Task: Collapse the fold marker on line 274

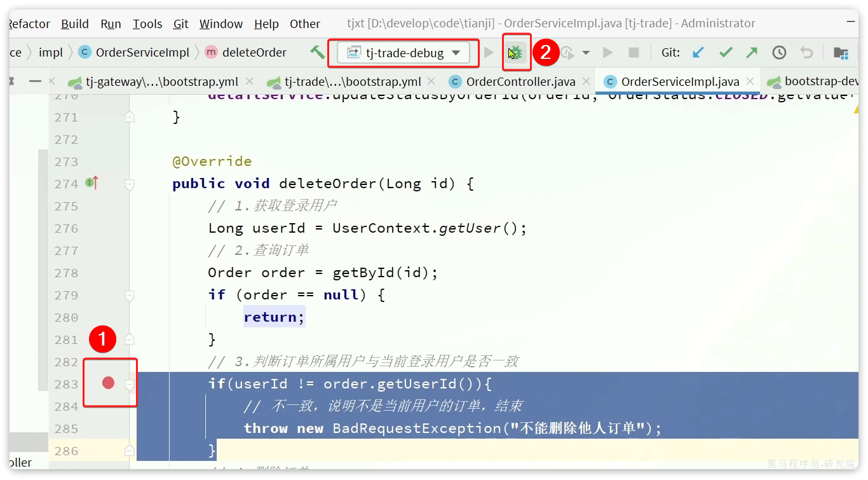Action: [130, 184]
